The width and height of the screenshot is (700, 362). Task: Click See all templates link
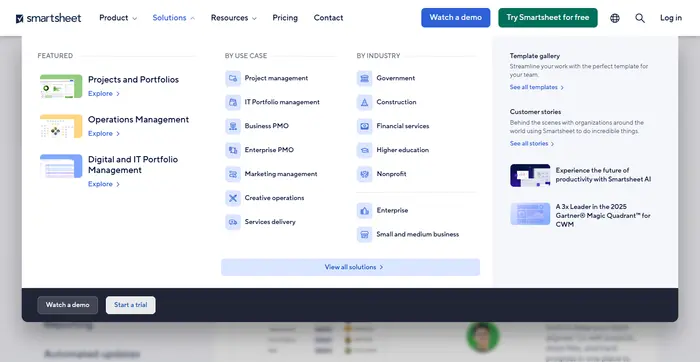pyautogui.click(x=537, y=87)
